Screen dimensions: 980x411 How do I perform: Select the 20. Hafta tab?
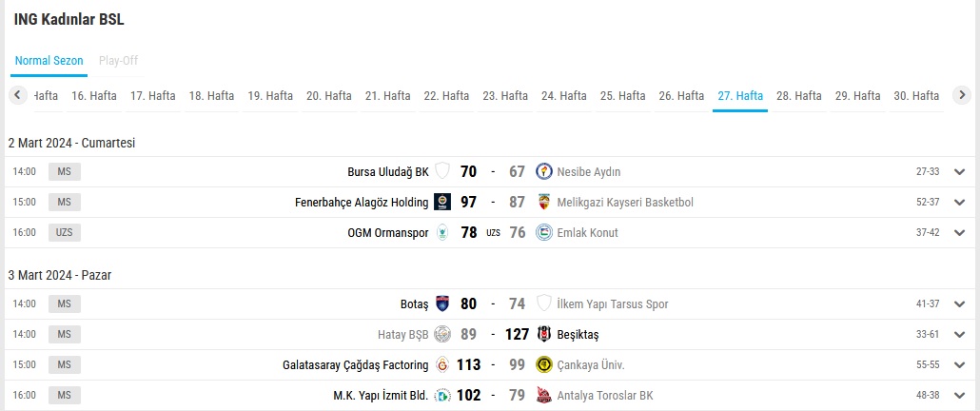coord(329,95)
